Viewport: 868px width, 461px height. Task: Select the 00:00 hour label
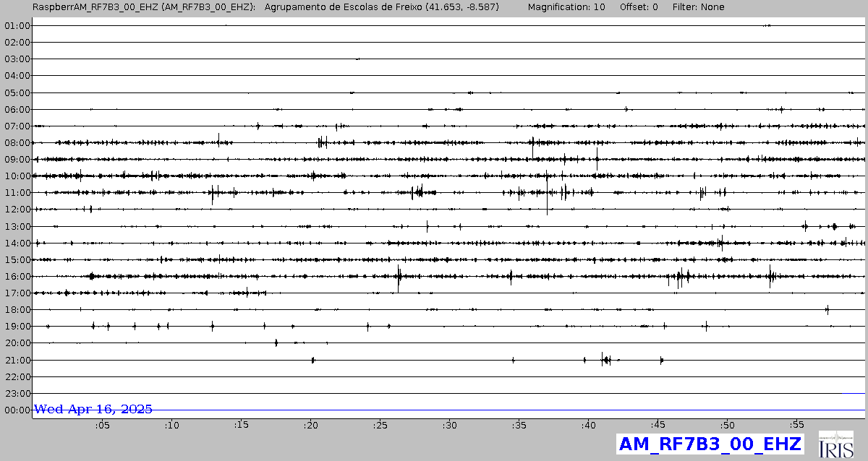pyautogui.click(x=17, y=410)
